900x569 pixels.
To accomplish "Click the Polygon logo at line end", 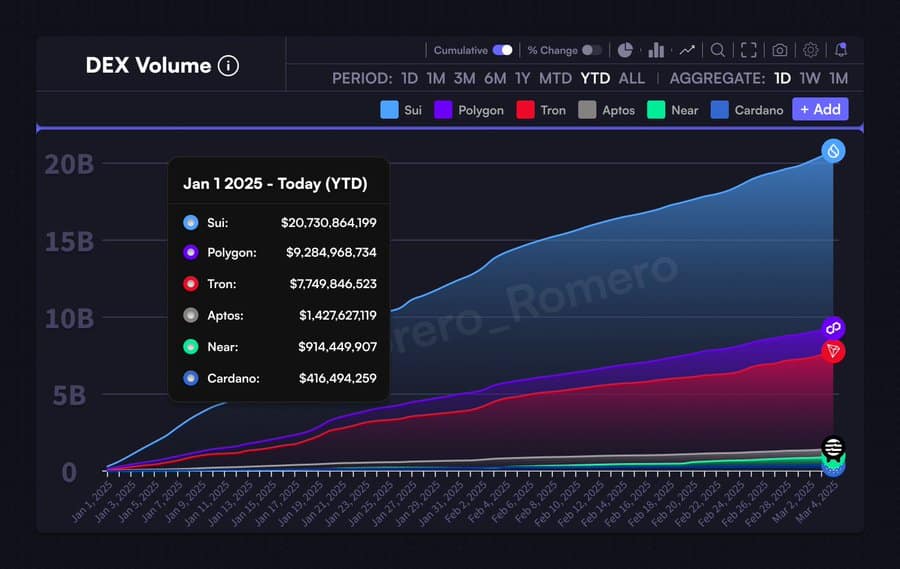I will (x=833, y=328).
